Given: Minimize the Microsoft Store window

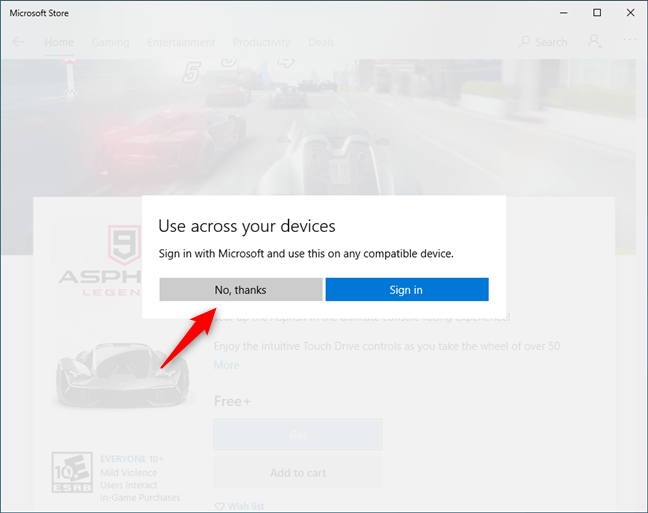Looking at the screenshot, I should click(x=564, y=13).
